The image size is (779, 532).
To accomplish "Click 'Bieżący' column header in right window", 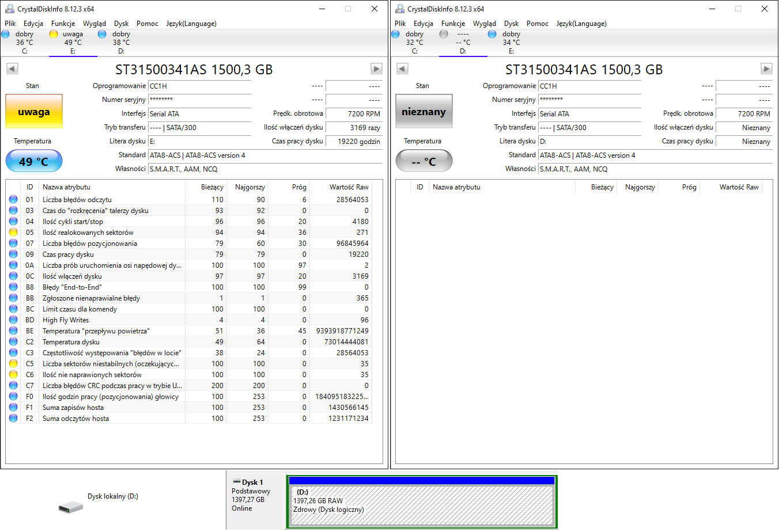I will (x=596, y=187).
